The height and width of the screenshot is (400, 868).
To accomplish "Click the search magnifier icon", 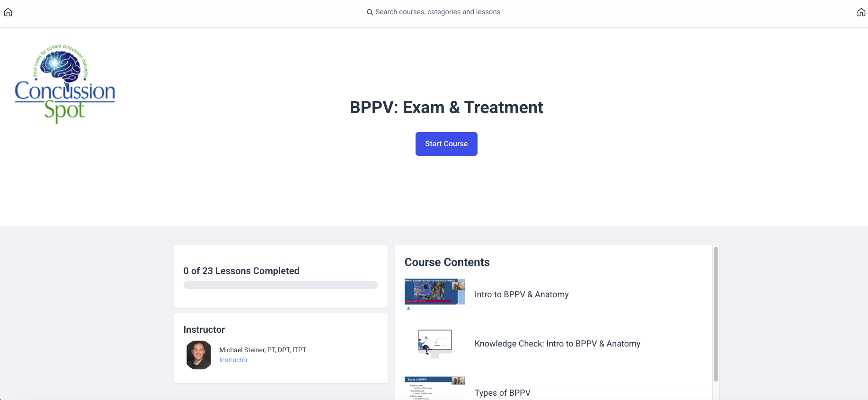I will click(x=370, y=12).
